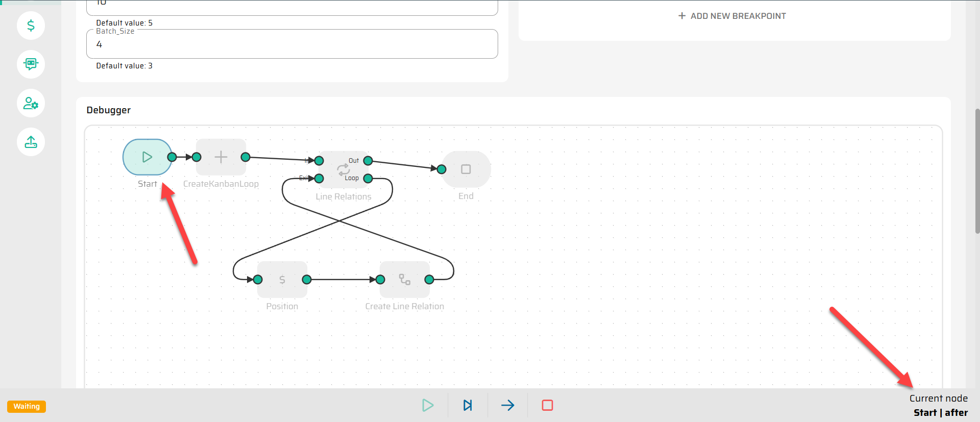The height and width of the screenshot is (422, 980).
Task: Open the user settings sidebar icon
Action: [31, 103]
